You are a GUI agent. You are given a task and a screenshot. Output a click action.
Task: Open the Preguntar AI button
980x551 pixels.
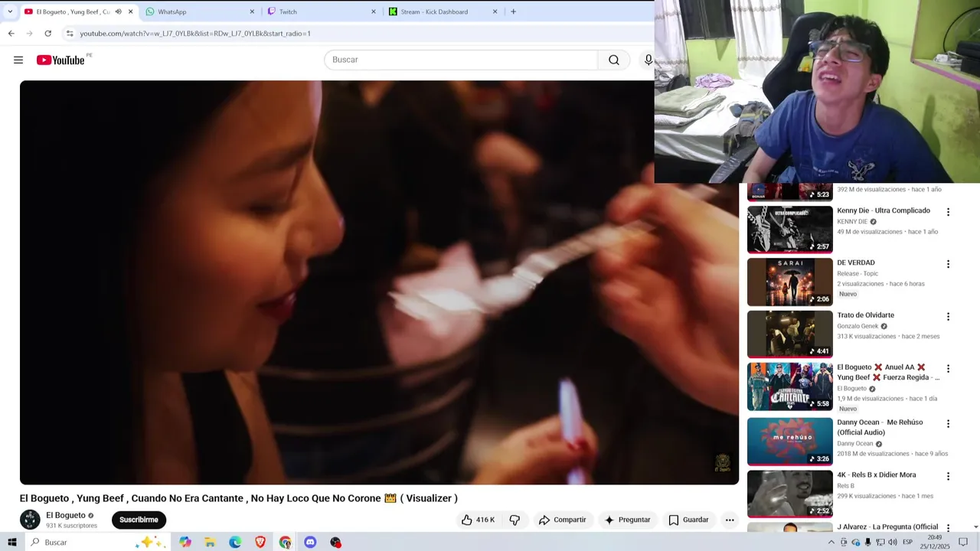(627, 520)
